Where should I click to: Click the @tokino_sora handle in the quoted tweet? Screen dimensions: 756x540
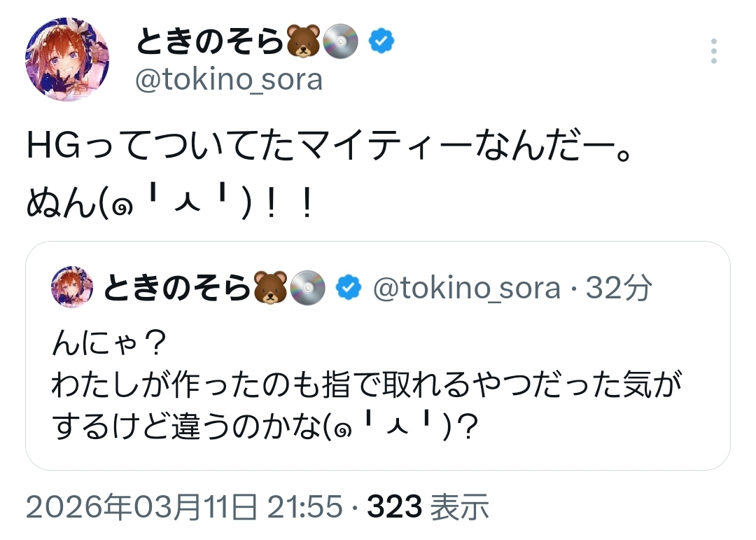pyautogui.click(x=467, y=287)
